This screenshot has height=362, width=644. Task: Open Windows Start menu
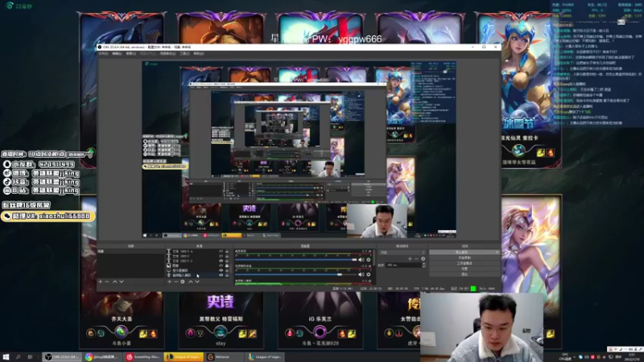(x=6, y=357)
